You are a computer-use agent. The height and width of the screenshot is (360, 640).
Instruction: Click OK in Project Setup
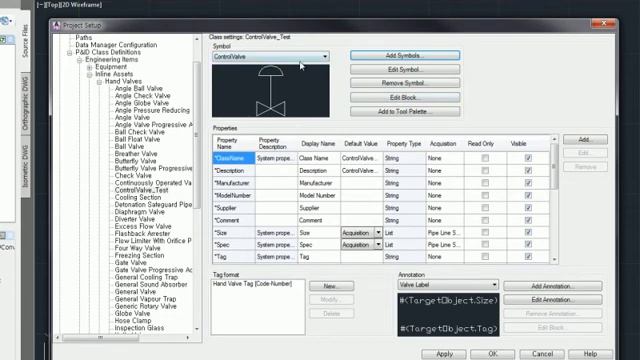click(x=493, y=354)
